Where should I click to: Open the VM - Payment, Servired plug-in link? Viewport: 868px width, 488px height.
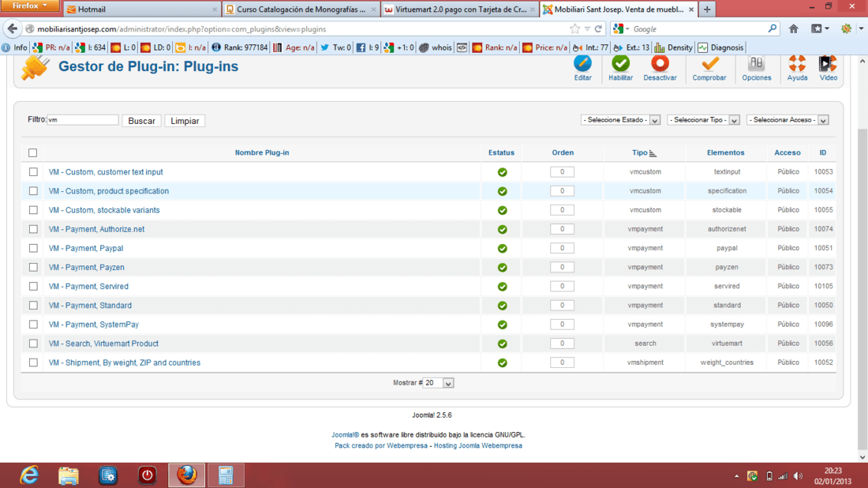coord(88,287)
